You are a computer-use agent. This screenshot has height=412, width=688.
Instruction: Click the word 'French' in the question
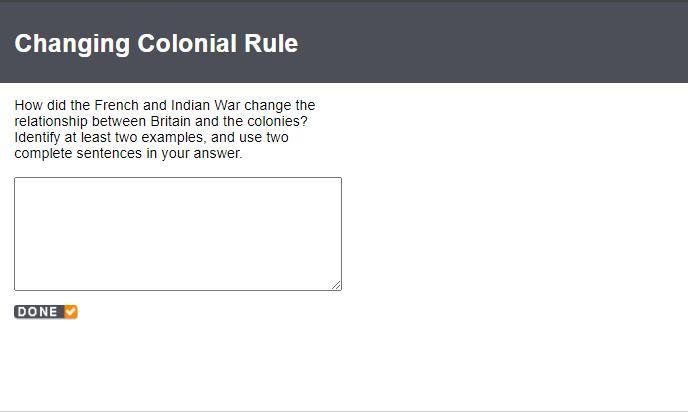coord(117,105)
